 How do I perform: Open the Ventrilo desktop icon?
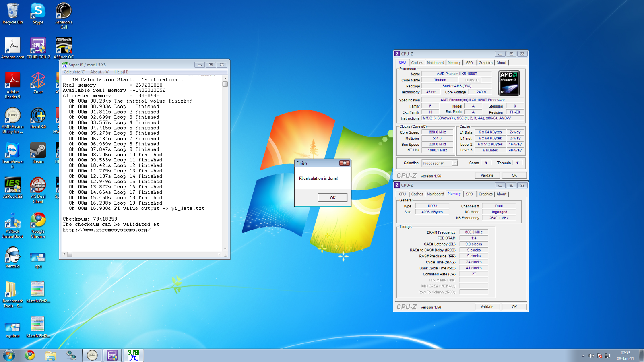(x=12, y=258)
